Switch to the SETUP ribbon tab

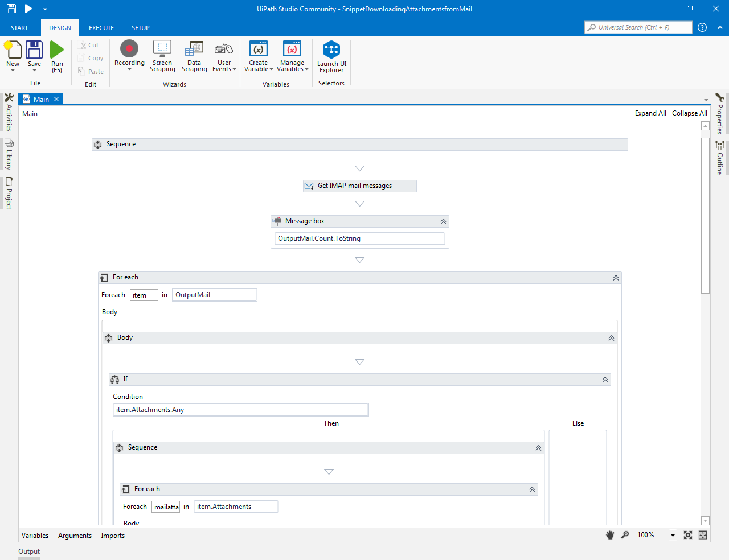tap(141, 28)
